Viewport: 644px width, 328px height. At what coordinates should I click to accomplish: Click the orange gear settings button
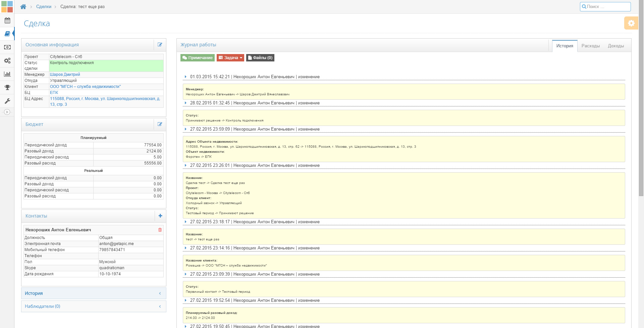coord(631,23)
